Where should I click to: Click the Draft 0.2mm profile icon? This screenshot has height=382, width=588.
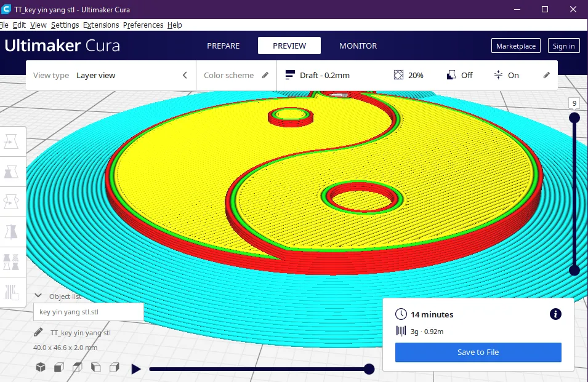coord(290,75)
